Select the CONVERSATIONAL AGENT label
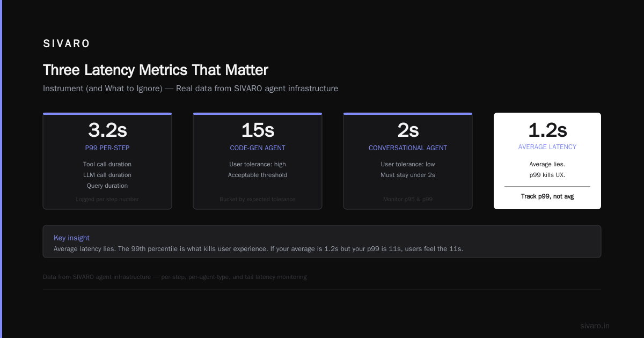Image resolution: width=644 pixels, height=338 pixels. 408,148
